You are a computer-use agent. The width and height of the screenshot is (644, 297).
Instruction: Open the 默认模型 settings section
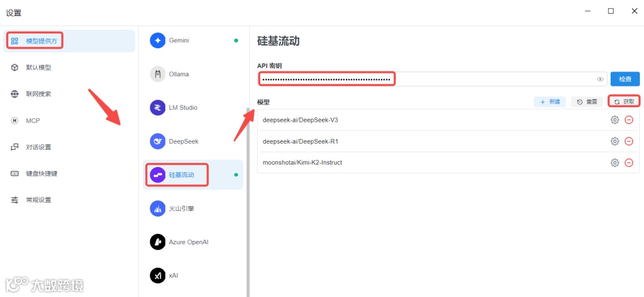(x=69, y=67)
